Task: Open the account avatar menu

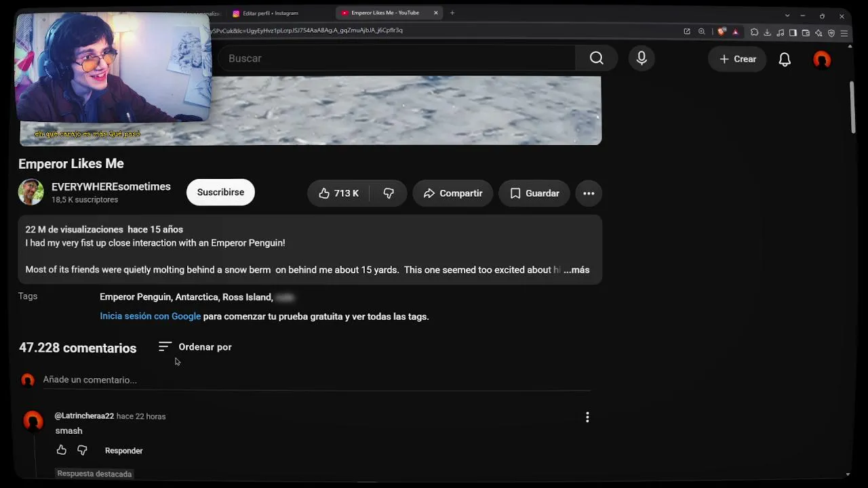Action: point(822,60)
